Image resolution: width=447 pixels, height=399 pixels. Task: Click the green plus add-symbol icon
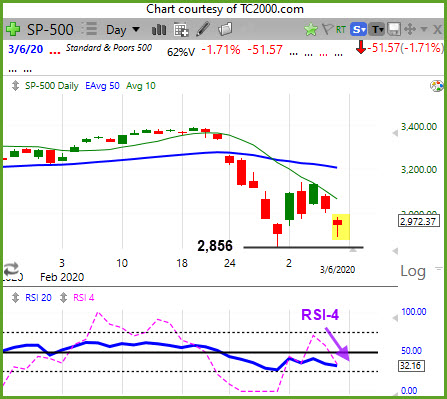pos(13,29)
